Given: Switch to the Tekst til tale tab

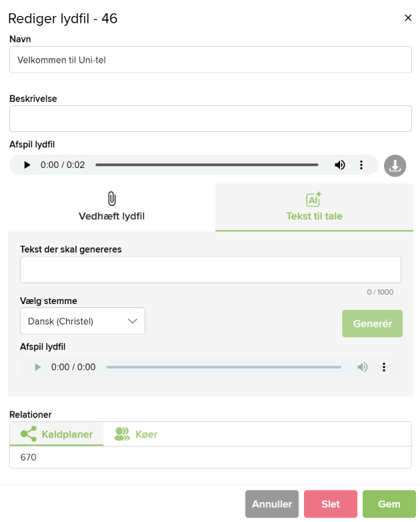Looking at the screenshot, I should coord(314,207).
